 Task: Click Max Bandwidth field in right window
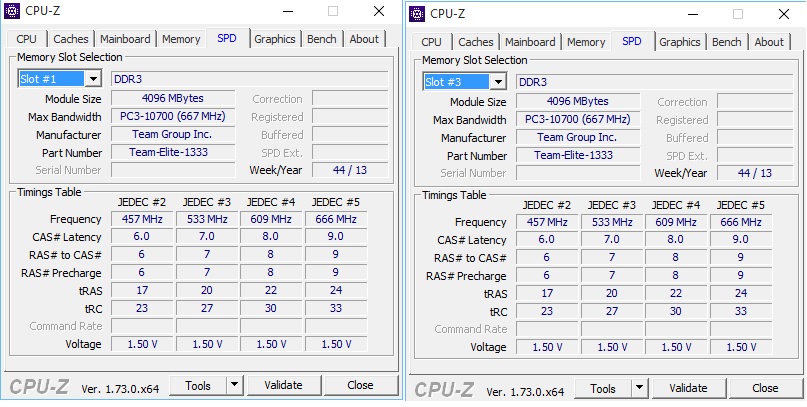click(x=578, y=119)
